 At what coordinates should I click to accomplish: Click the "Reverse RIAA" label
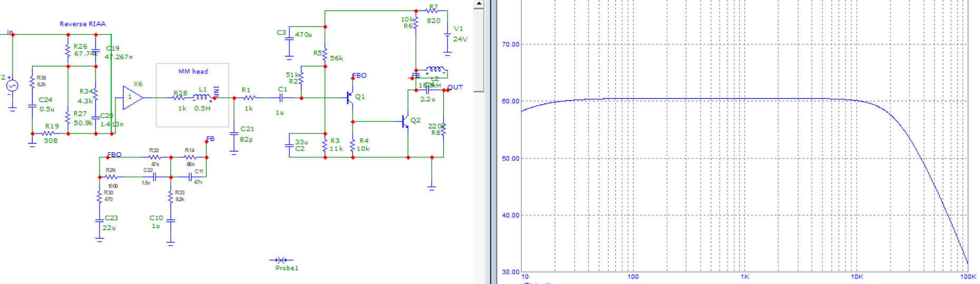(83, 24)
